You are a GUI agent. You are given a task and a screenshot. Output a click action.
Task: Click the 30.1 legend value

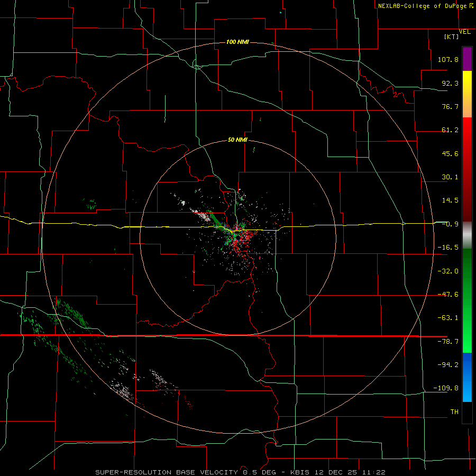tap(450, 177)
